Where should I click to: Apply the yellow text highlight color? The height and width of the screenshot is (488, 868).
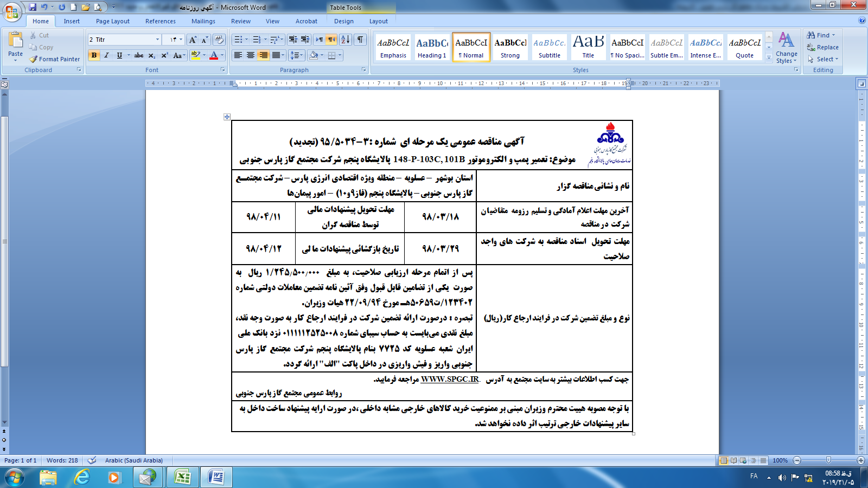point(196,55)
